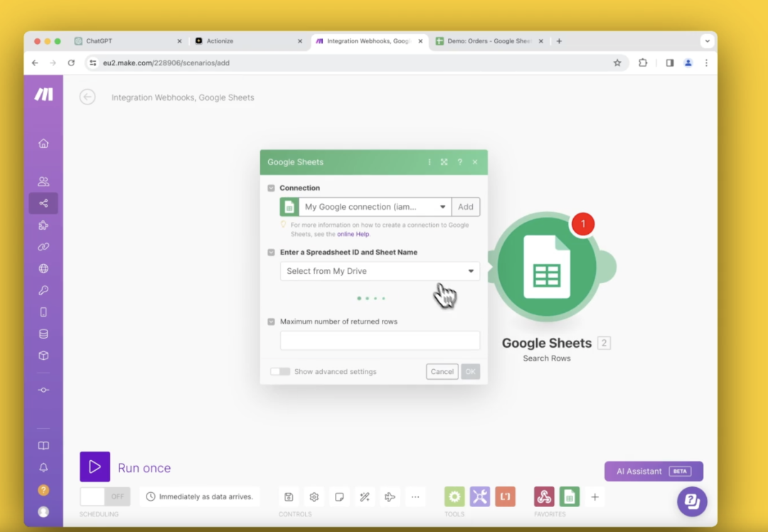Open the Team people icon in sidebar
Screen dimensions: 768x532
tap(43, 181)
